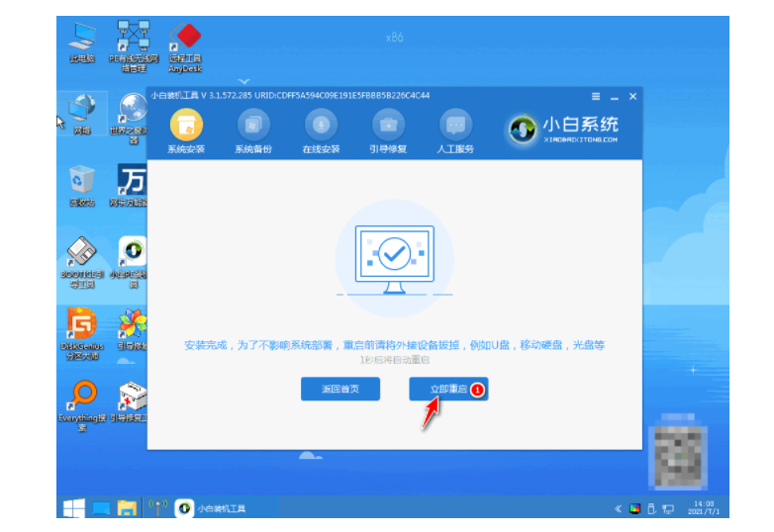
Task: Launch Everything search desktop icon
Action: tap(82, 399)
